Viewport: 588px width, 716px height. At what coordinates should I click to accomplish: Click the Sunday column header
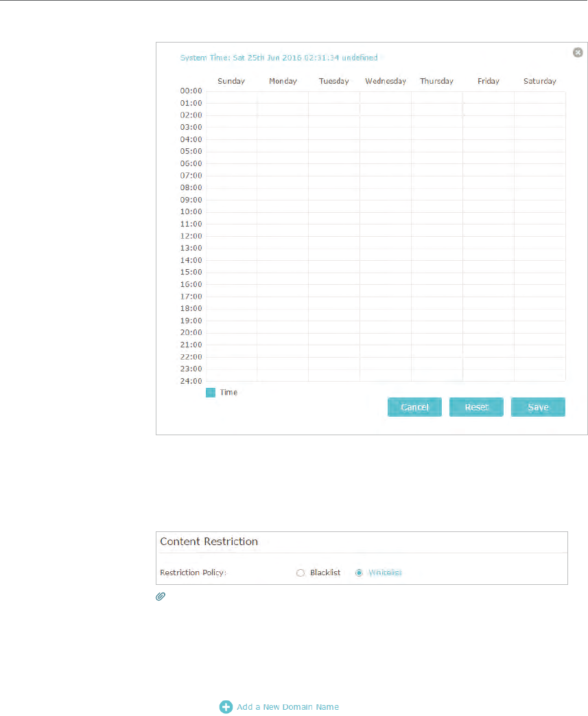(231, 81)
